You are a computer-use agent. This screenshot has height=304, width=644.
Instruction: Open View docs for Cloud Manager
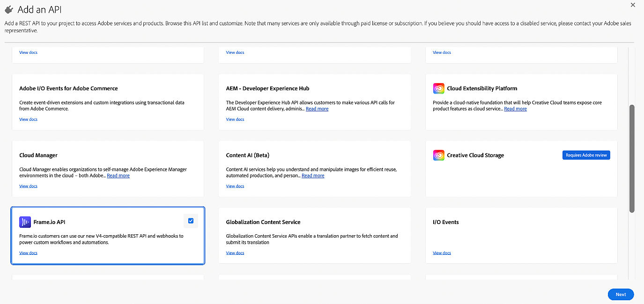click(28, 186)
